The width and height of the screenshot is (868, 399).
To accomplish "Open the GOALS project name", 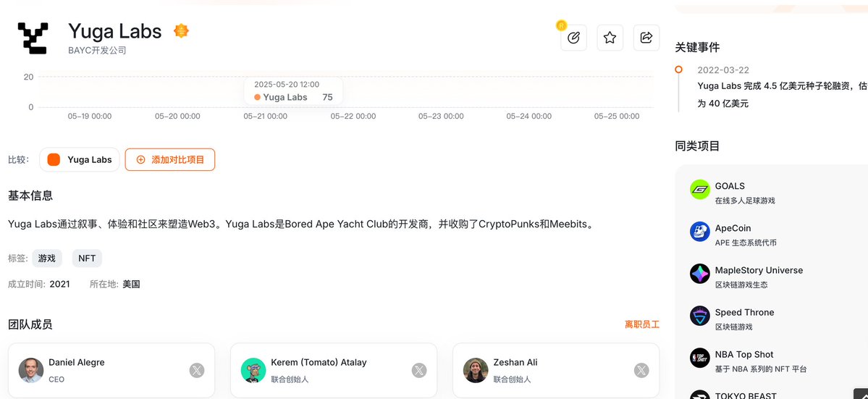I will pyautogui.click(x=730, y=186).
